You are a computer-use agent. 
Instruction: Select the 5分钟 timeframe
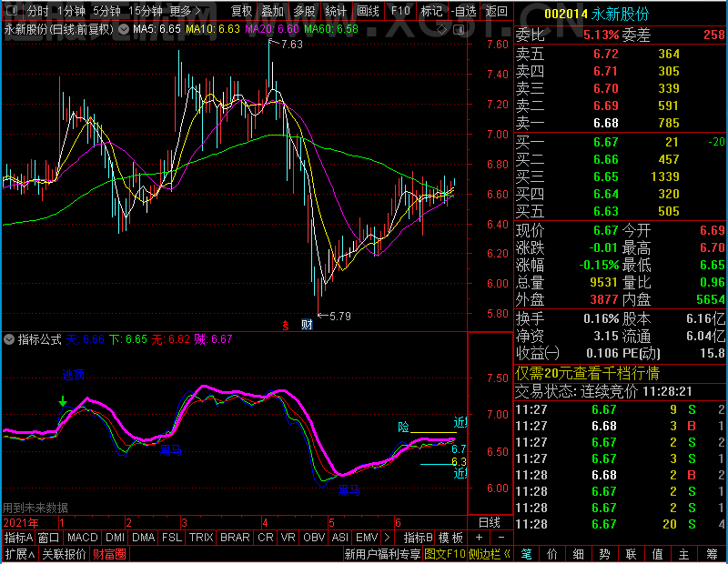click(x=106, y=11)
